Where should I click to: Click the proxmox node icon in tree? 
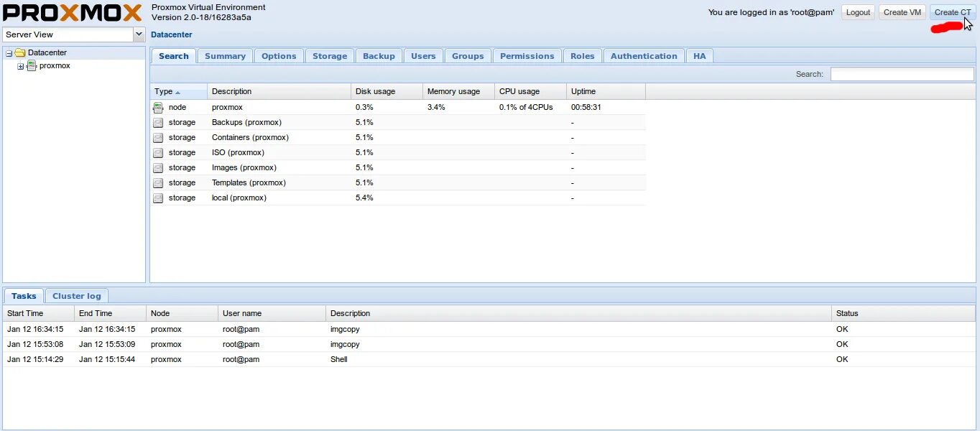(x=32, y=66)
